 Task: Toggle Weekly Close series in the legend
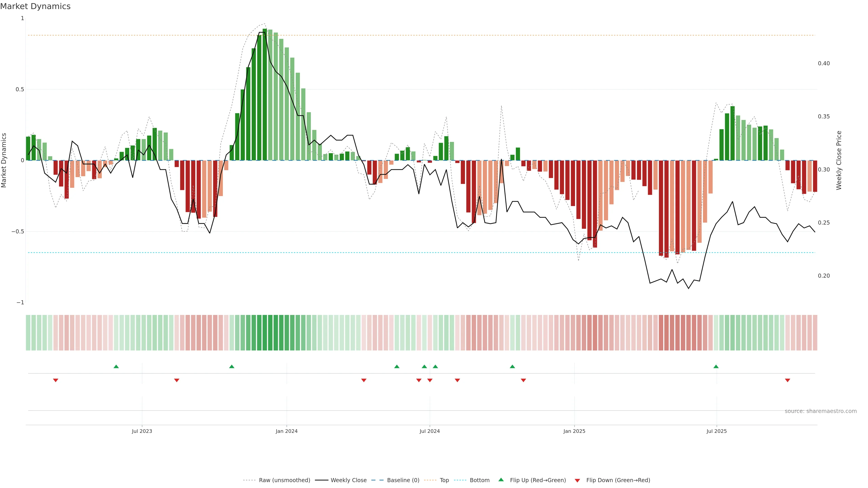[348, 480]
